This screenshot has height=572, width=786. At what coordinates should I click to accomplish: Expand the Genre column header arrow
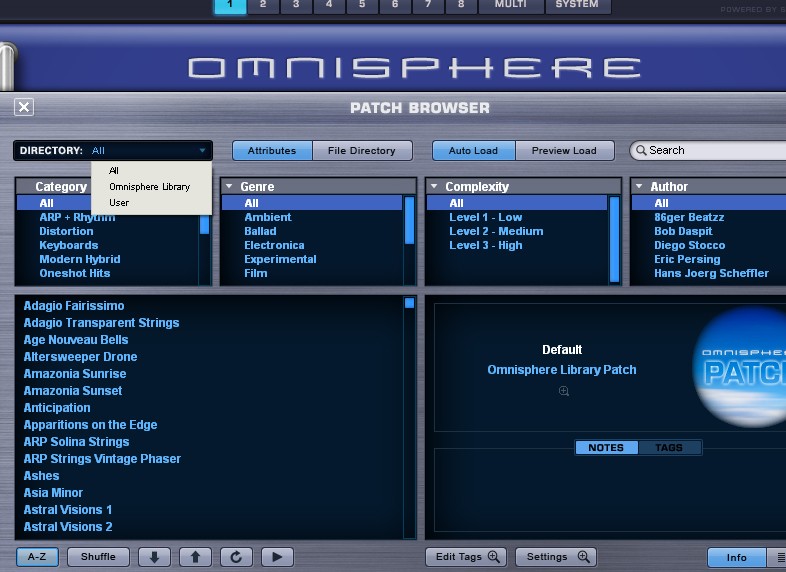tap(229, 186)
